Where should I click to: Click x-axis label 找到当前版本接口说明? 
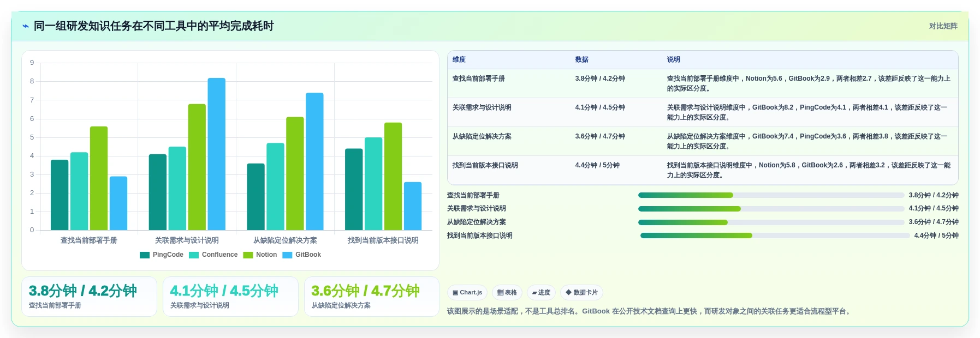(x=383, y=240)
